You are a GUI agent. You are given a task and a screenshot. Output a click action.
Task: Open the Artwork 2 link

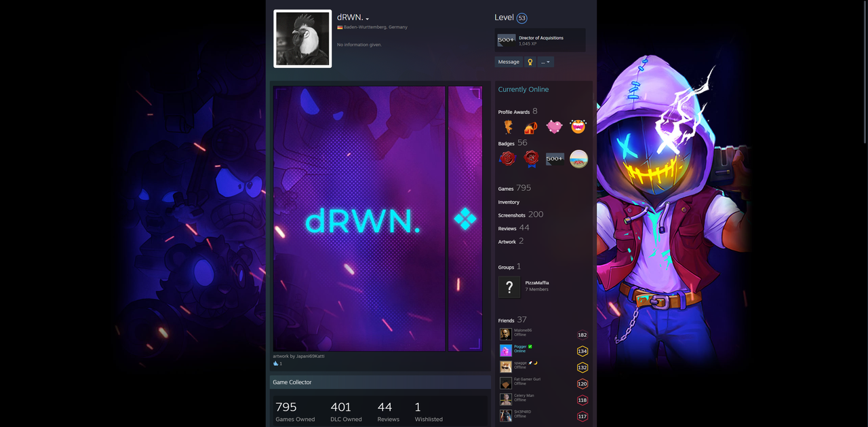tap(511, 241)
